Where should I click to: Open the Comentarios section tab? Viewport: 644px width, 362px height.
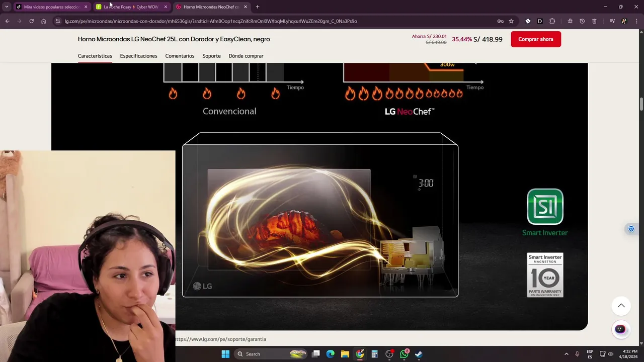click(x=180, y=56)
